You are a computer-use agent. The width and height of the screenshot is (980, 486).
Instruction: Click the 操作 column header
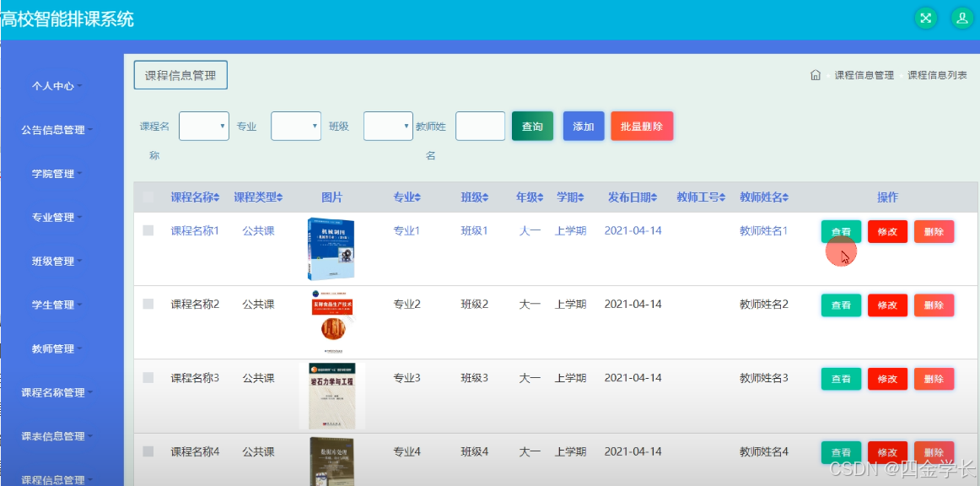click(887, 197)
